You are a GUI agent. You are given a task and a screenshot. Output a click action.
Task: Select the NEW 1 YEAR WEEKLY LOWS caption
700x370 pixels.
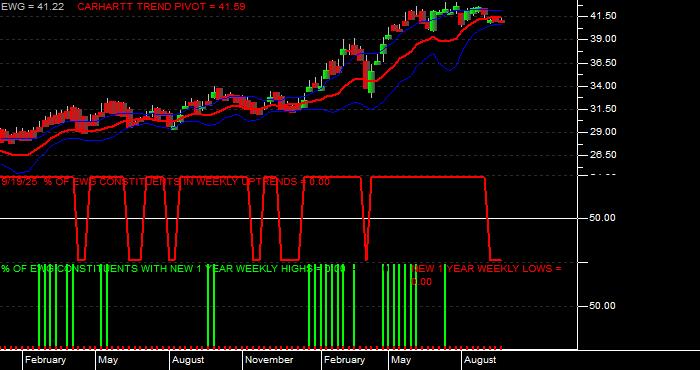pyautogui.click(x=486, y=275)
